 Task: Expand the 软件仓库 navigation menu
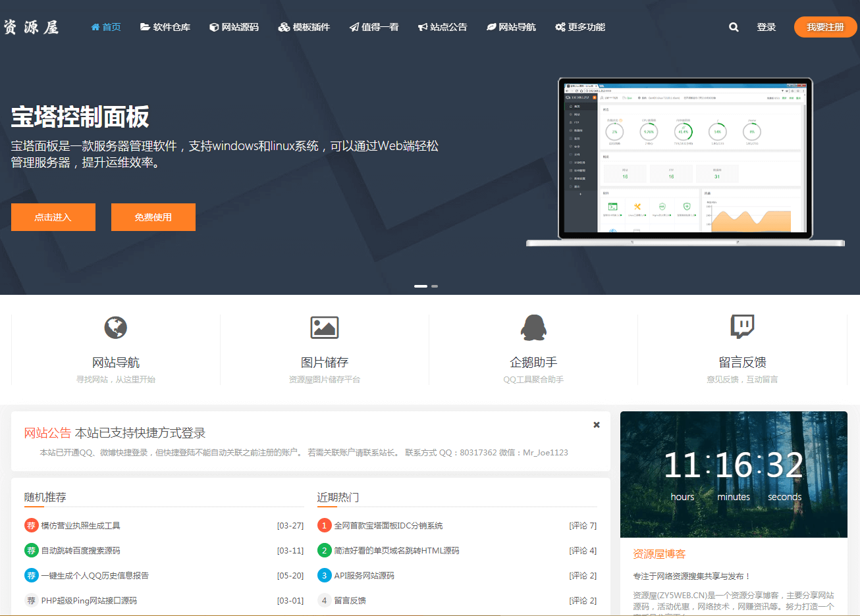[165, 27]
